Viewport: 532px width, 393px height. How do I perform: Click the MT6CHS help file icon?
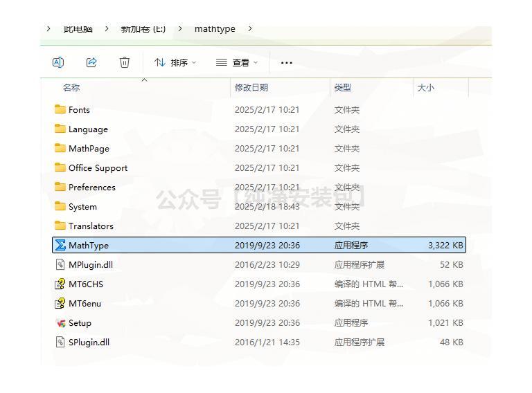[60, 284]
